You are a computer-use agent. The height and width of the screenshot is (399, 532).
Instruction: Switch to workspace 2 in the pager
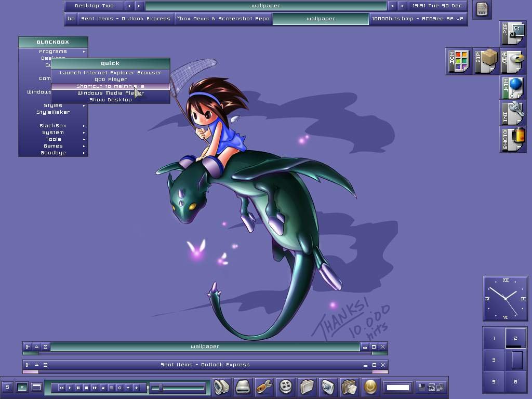[516, 338]
